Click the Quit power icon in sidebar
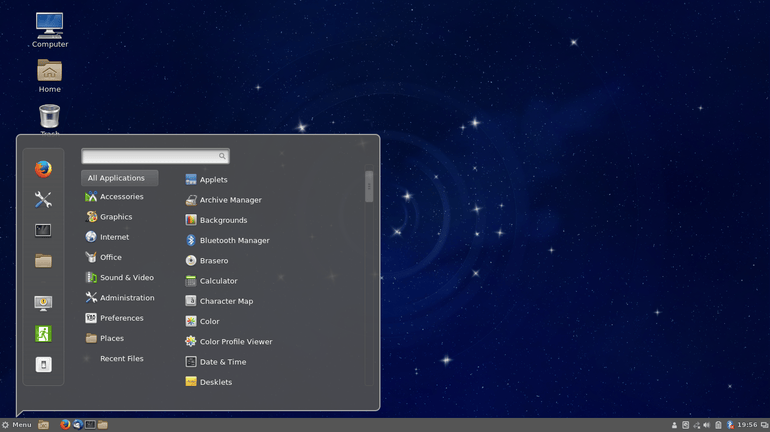The width and height of the screenshot is (770, 432). tap(43, 365)
